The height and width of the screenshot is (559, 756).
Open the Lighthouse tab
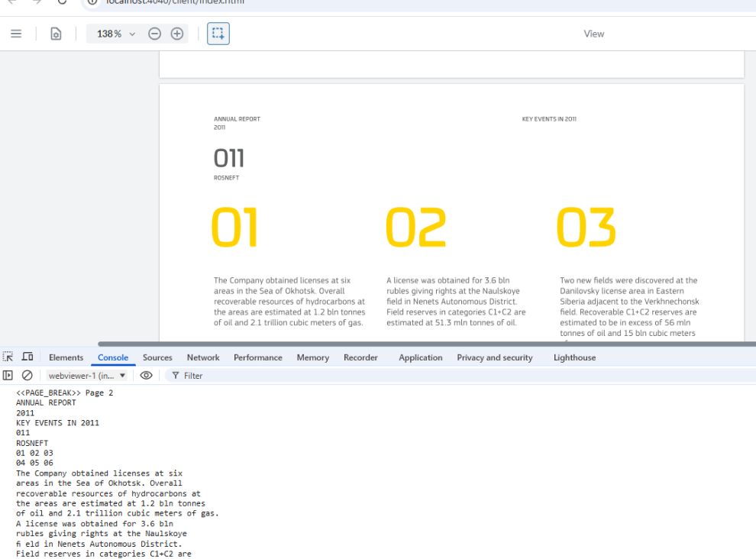pos(574,357)
